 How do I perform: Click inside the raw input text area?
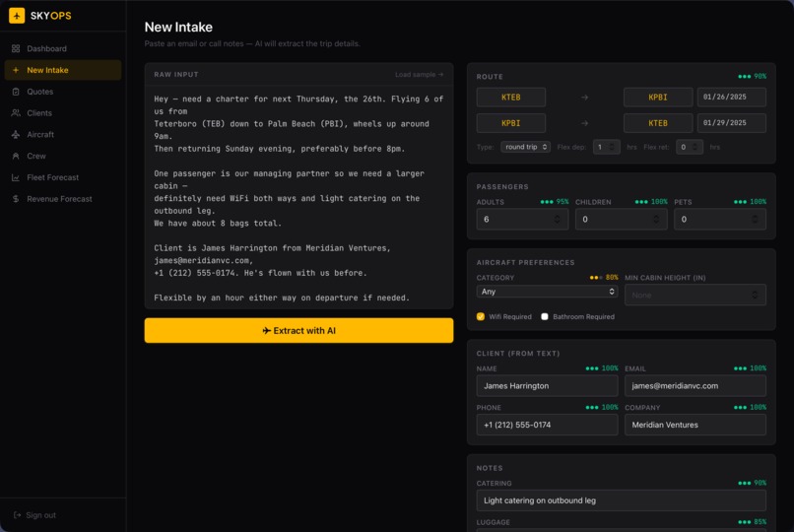[x=298, y=197]
